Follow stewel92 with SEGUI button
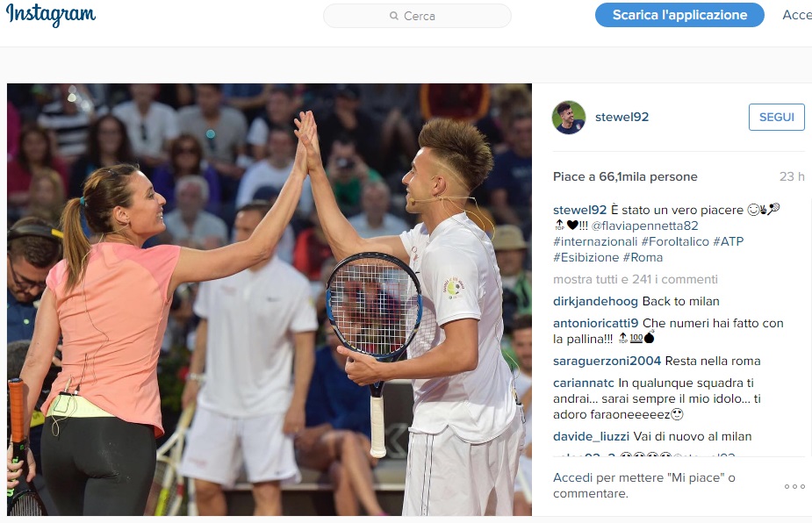812x523 pixels. (x=776, y=117)
